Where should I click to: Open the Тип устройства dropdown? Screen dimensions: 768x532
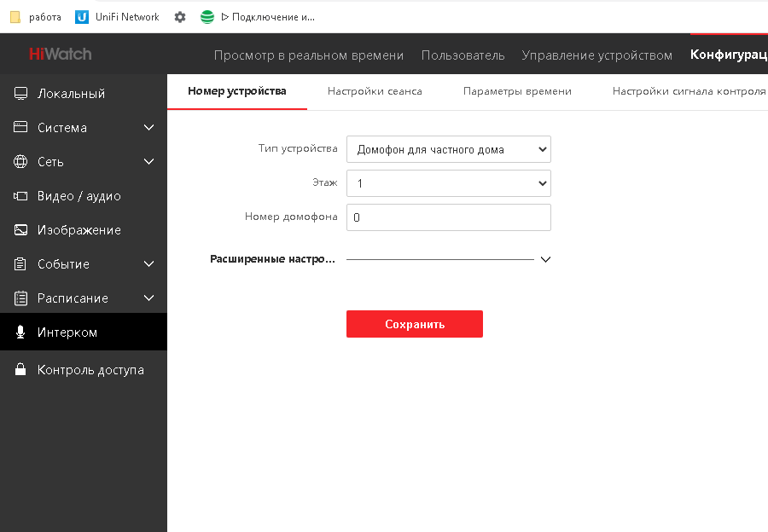click(449, 149)
